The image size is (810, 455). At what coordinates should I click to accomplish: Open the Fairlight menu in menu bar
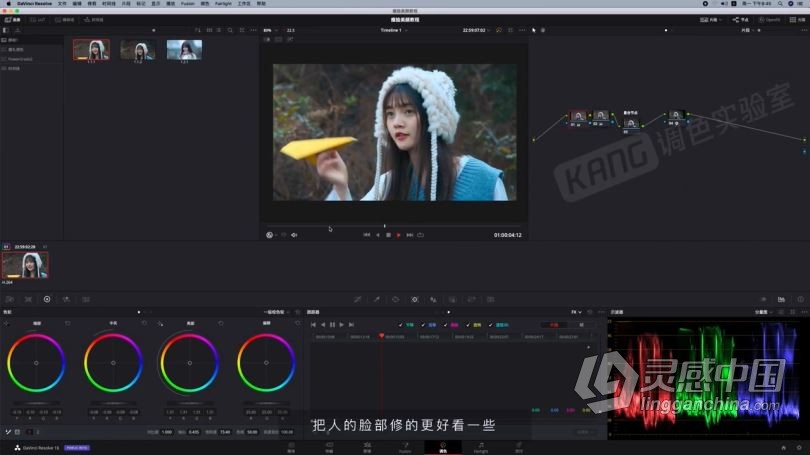[223, 4]
